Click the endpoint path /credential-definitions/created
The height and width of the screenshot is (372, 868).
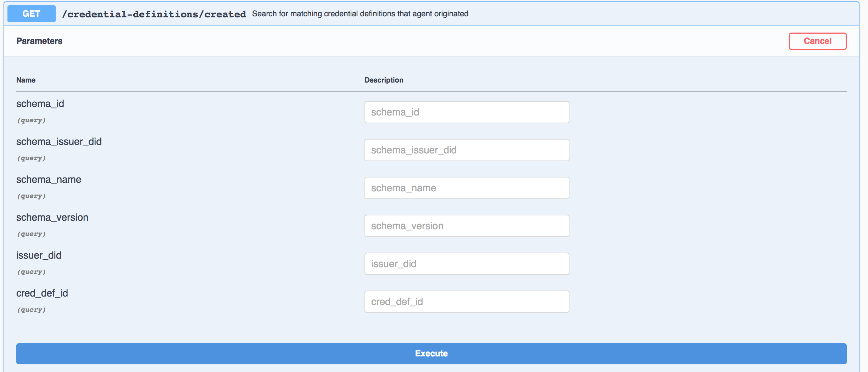coord(154,14)
